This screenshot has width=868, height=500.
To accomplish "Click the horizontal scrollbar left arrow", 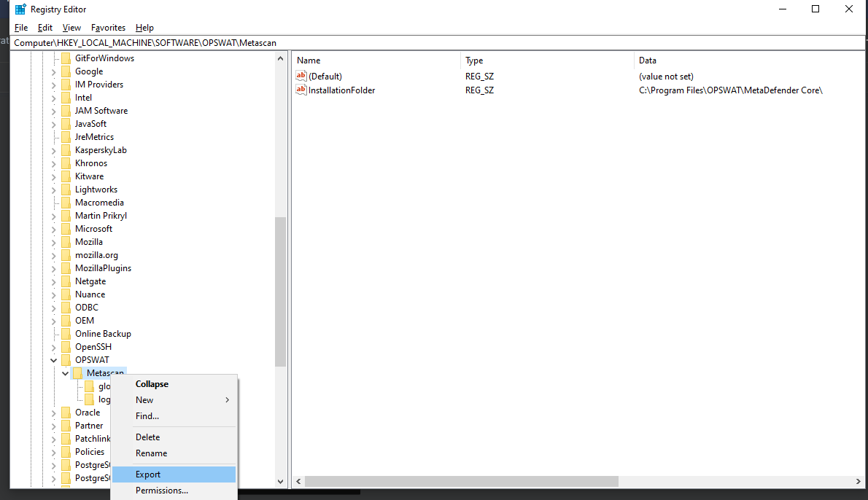I will pos(298,481).
